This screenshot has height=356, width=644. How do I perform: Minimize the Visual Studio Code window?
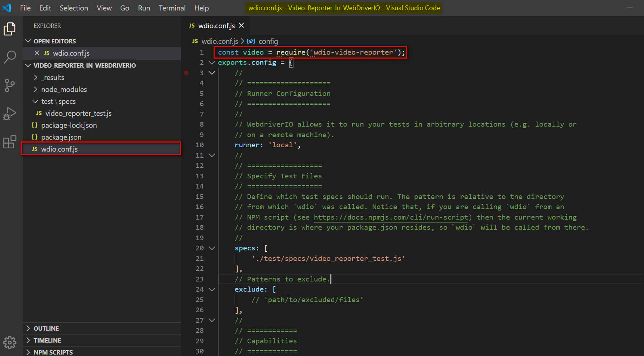[630, 8]
